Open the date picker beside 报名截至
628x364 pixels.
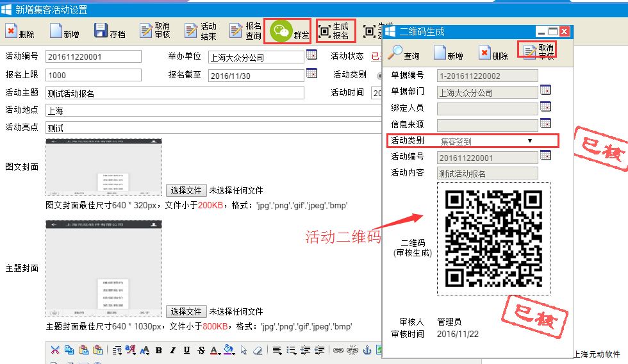311,74
